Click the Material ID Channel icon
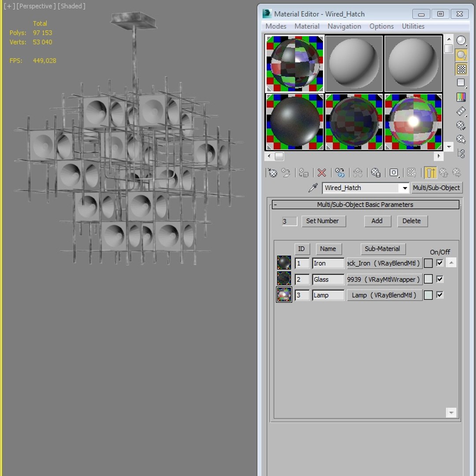This screenshot has width=476, height=476. [x=394, y=173]
